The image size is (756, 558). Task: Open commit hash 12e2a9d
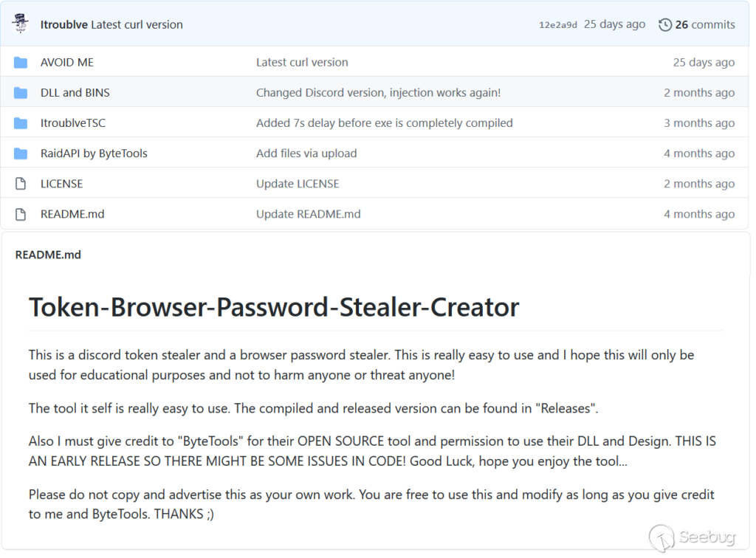[x=558, y=25]
